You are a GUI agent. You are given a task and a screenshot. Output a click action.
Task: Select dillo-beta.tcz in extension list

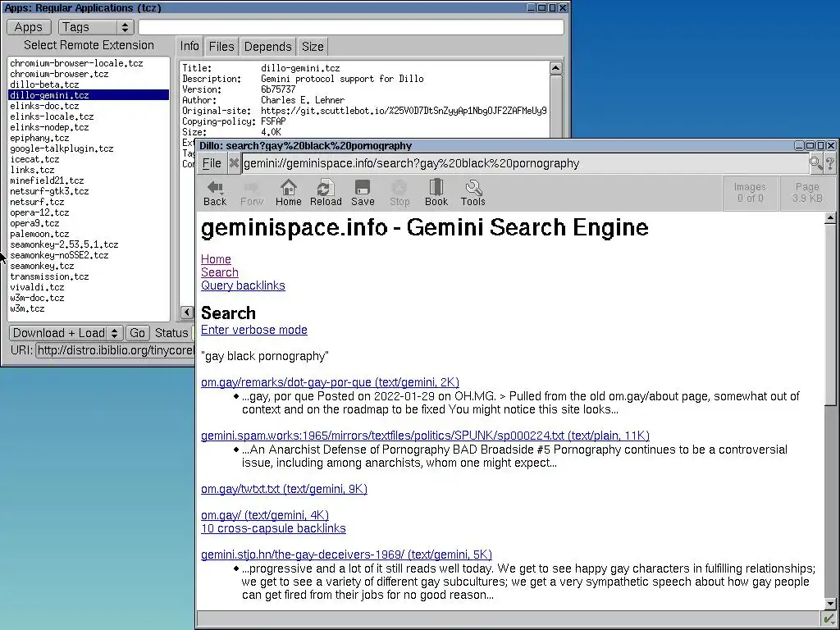[x=89, y=84]
